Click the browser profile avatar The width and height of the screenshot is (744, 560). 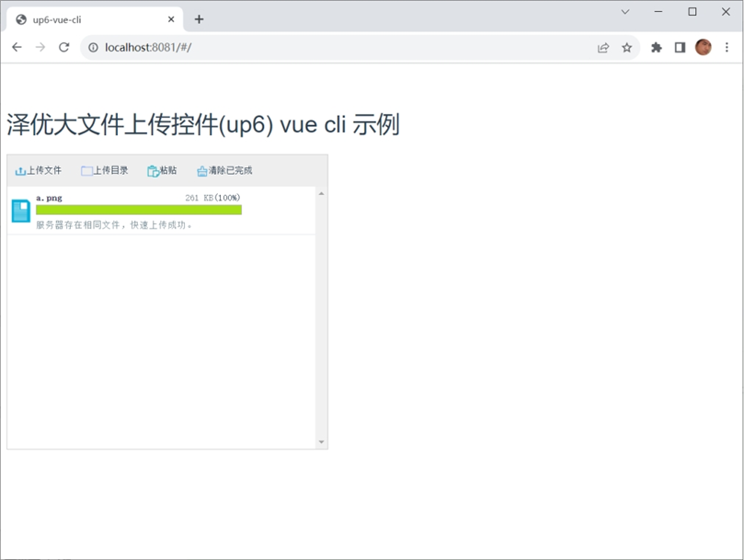coord(703,47)
